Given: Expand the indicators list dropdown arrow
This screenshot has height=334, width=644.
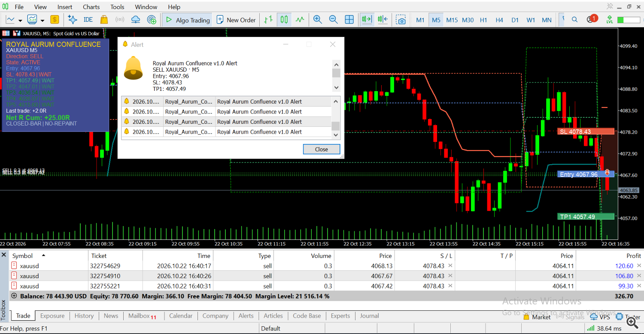Looking at the screenshot, I should point(43,20).
